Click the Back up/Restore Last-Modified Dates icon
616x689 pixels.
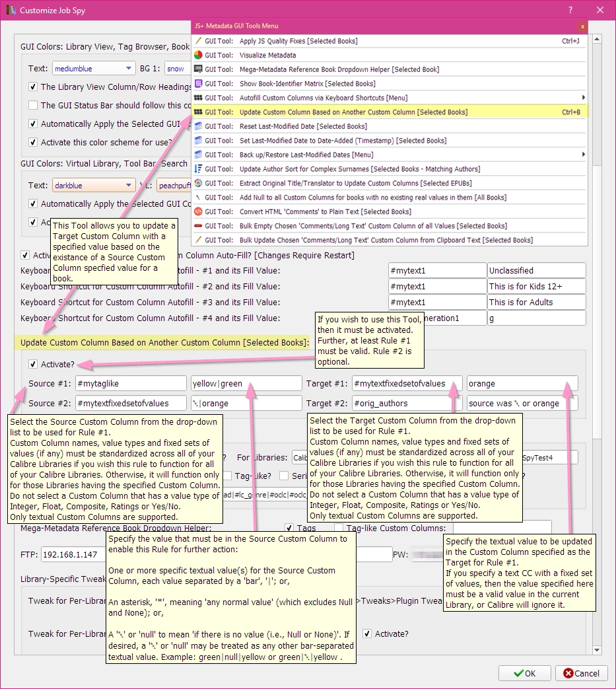click(198, 155)
